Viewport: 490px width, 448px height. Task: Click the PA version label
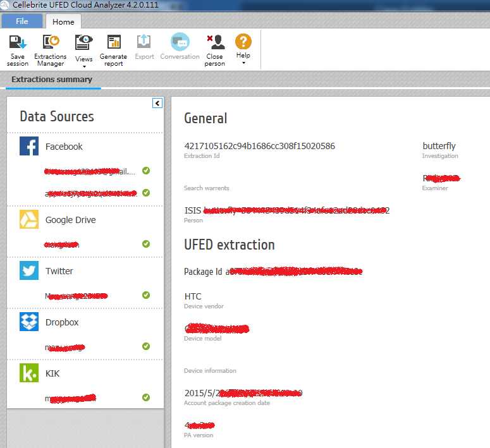point(199,435)
